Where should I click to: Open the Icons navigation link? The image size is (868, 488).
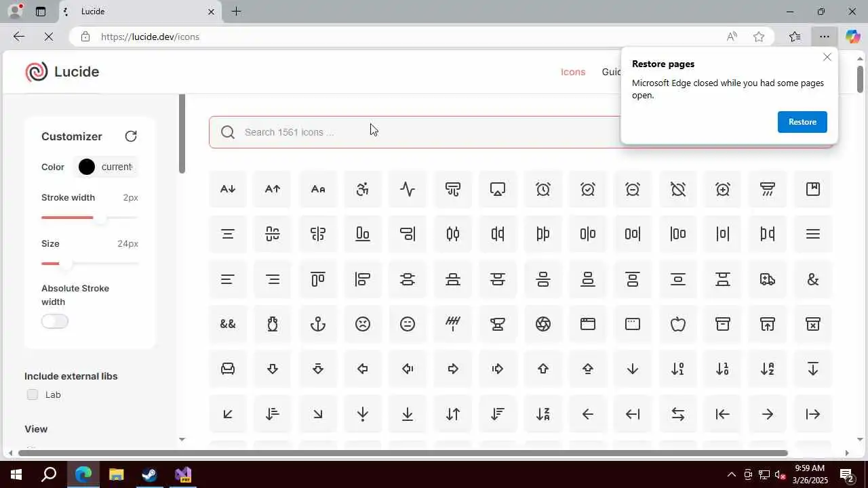[x=573, y=72]
